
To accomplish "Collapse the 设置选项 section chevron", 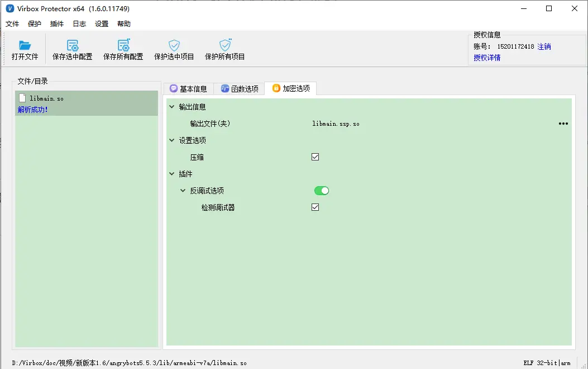I will coord(172,140).
